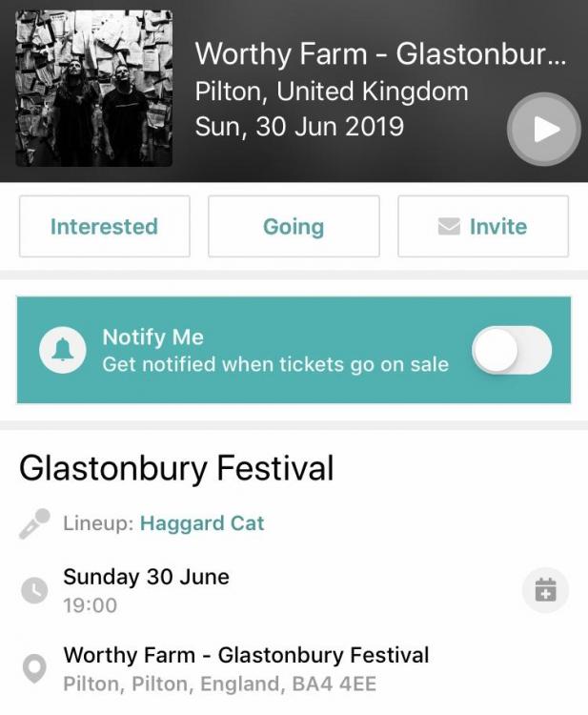
Task: Enable the Notify Me toggle switch
Action: [x=512, y=350]
